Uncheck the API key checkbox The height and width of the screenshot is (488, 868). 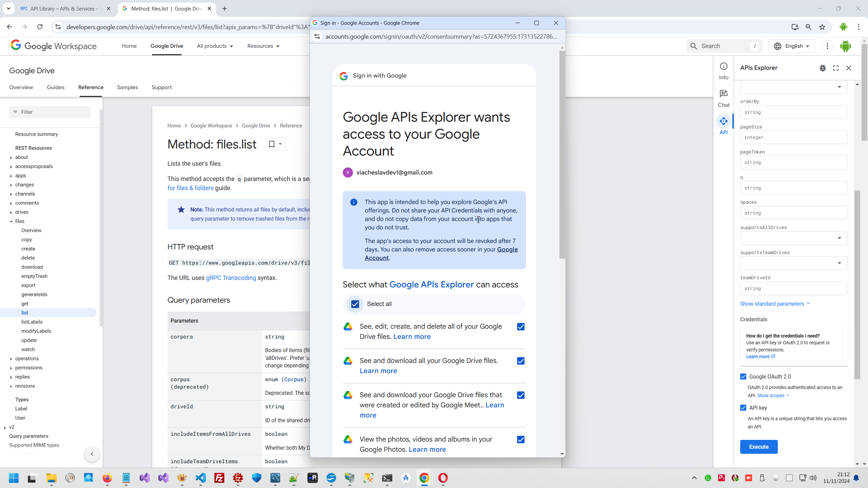(x=743, y=408)
